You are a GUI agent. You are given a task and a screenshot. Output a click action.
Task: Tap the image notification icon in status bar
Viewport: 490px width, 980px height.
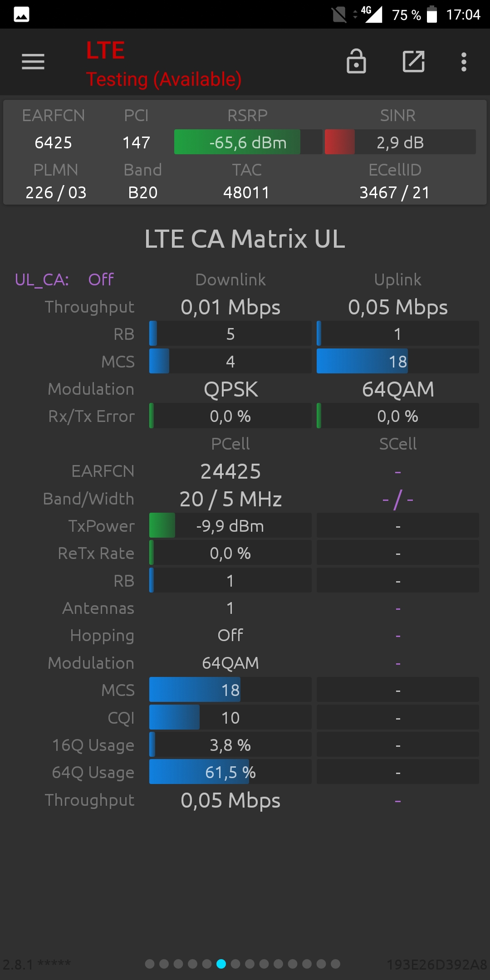pos(21,15)
